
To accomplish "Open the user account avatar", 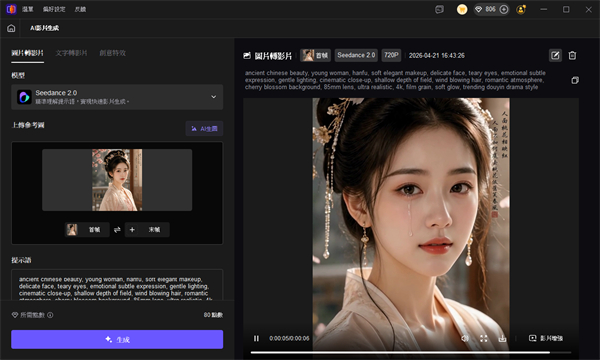I will (521, 9).
